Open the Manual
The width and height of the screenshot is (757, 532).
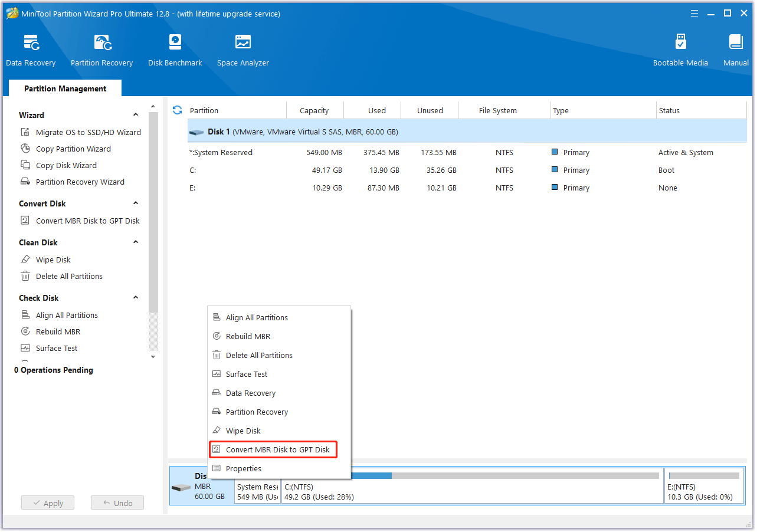coord(736,51)
